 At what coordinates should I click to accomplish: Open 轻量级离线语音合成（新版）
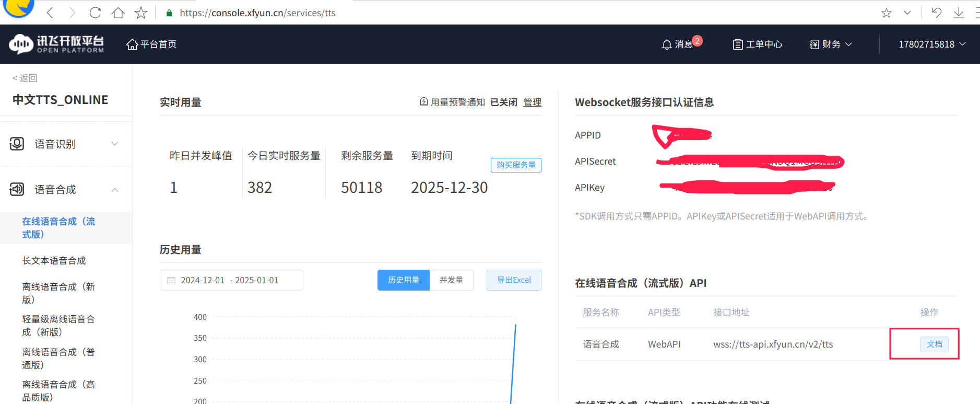click(x=58, y=326)
